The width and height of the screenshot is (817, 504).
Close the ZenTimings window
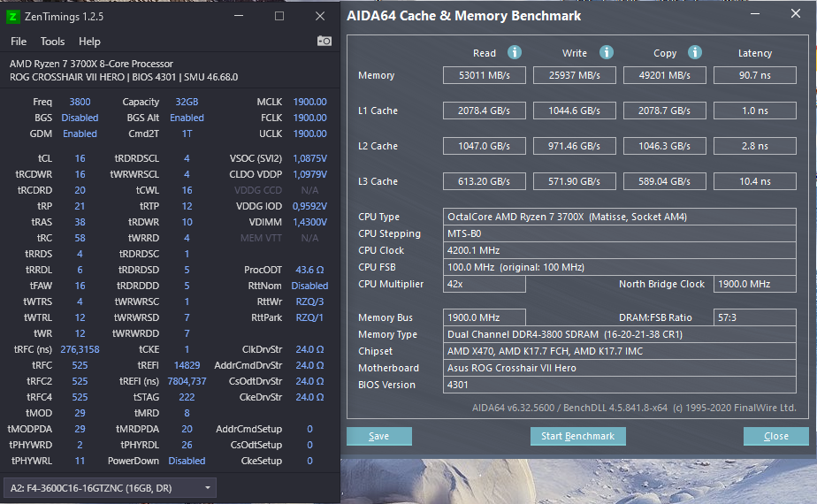coord(320,16)
